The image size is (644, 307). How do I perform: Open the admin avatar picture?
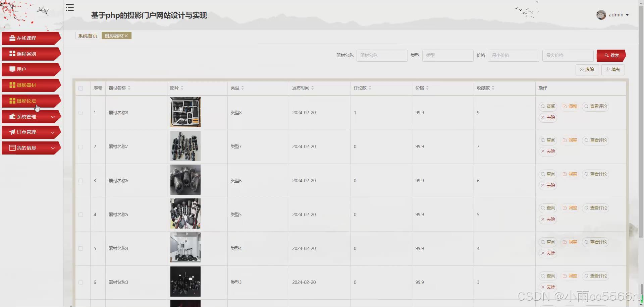tap(601, 15)
